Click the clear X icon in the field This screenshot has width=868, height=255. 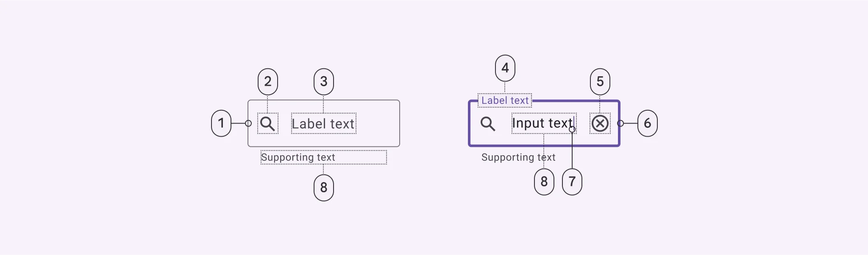click(x=600, y=123)
